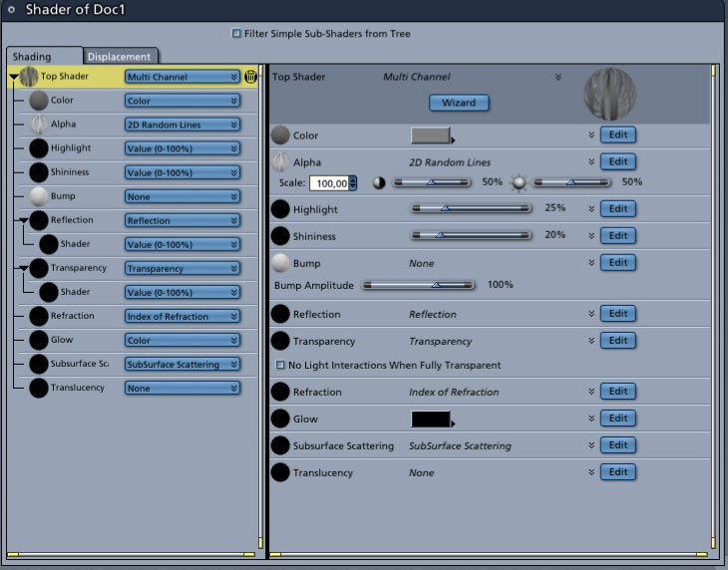Collapse the Transparency tree node
Image resolution: width=728 pixels, height=570 pixels.
[x=23, y=268]
